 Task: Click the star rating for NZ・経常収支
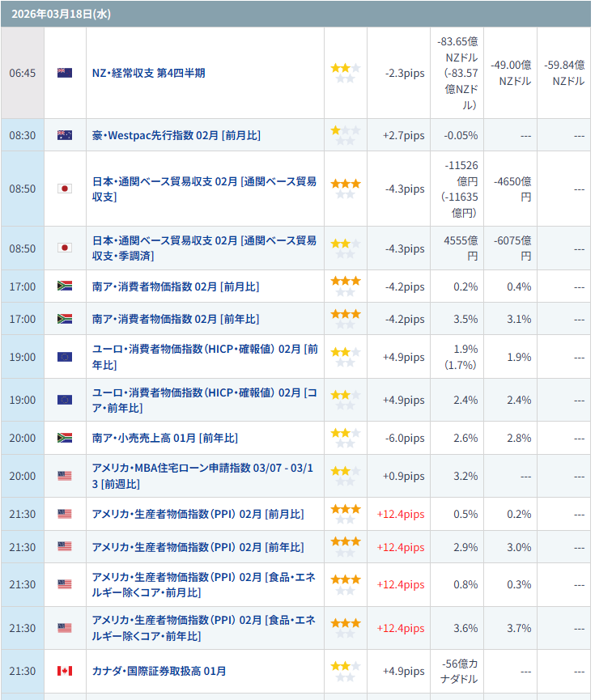(x=345, y=73)
